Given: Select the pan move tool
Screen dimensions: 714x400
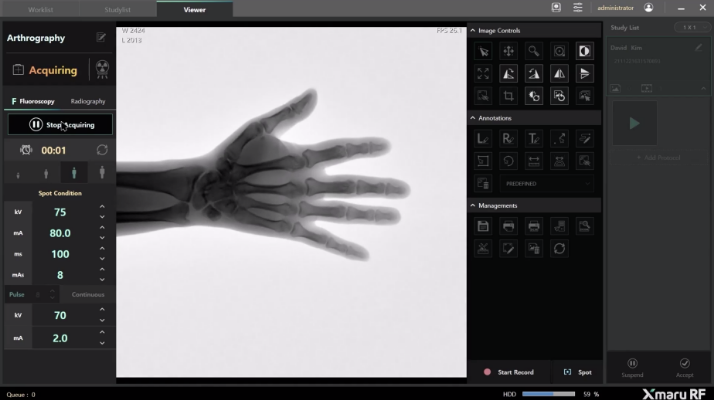Looking at the screenshot, I should click(x=509, y=51).
